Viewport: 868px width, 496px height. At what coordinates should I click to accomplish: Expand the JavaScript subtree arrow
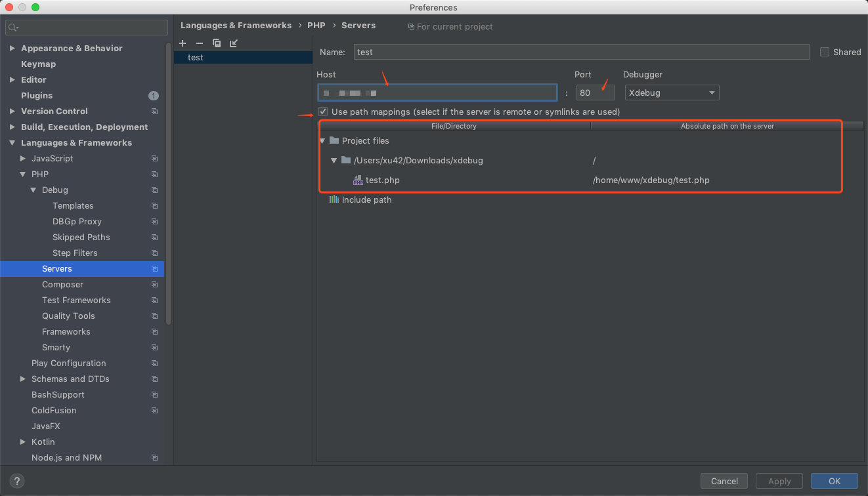pyautogui.click(x=23, y=159)
